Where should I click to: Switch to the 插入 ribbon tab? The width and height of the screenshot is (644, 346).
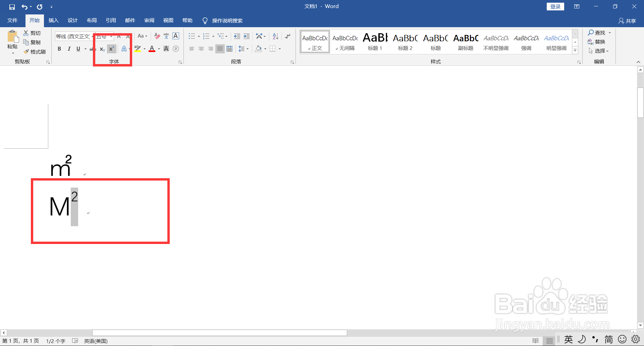coord(53,20)
